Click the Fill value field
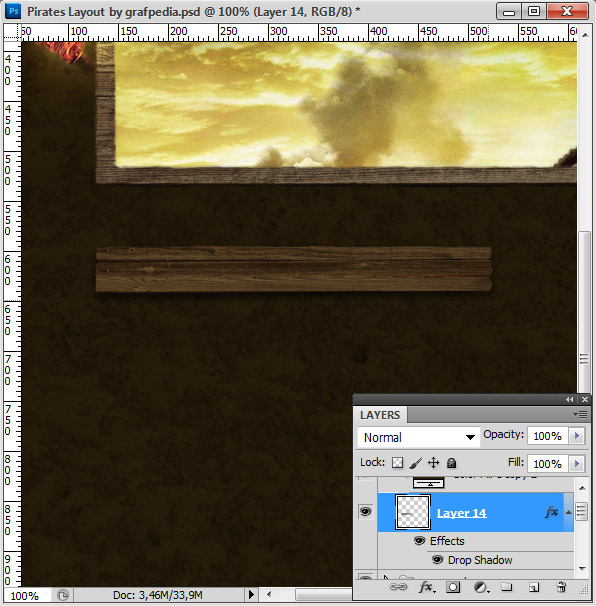The height and width of the screenshot is (606, 596). click(547, 463)
